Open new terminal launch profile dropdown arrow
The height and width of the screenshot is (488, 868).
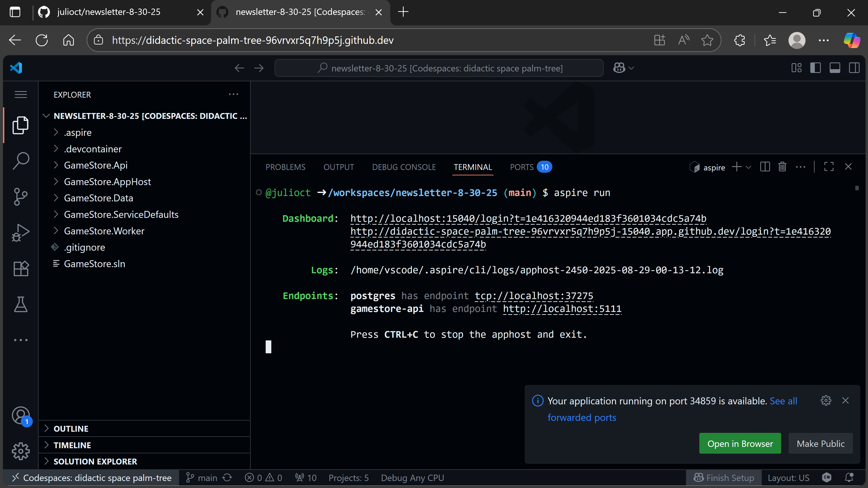coord(748,167)
